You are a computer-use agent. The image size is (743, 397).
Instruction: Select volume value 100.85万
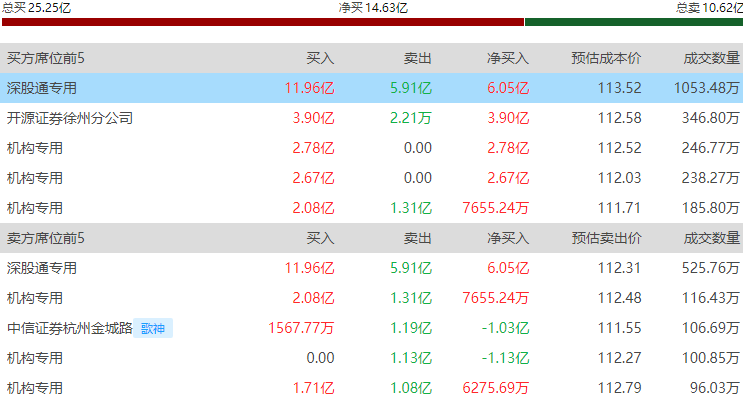point(711,358)
